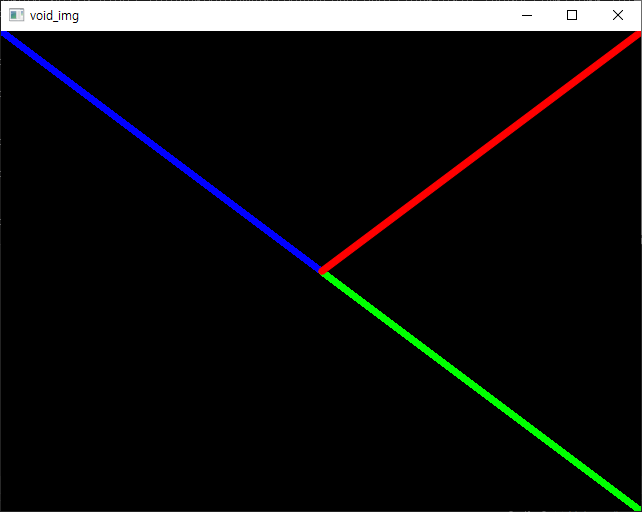Maximize the void_img window
This screenshot has height=512, width=642.
(572, 16)
